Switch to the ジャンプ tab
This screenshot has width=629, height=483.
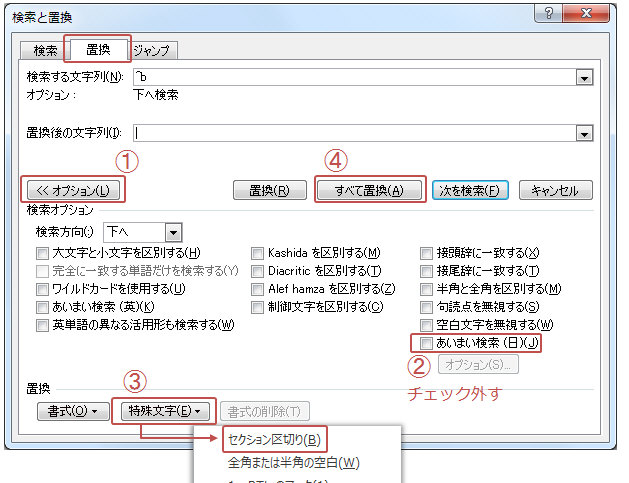coord(152,51)
